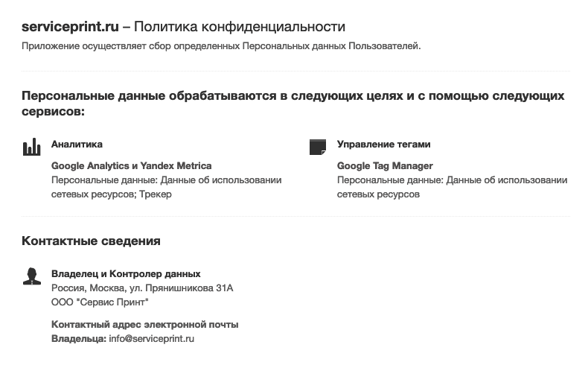The width and height of the screenshot is (588, 365).
Task: Click the serviceprint.ru title text
Action: 70,27
